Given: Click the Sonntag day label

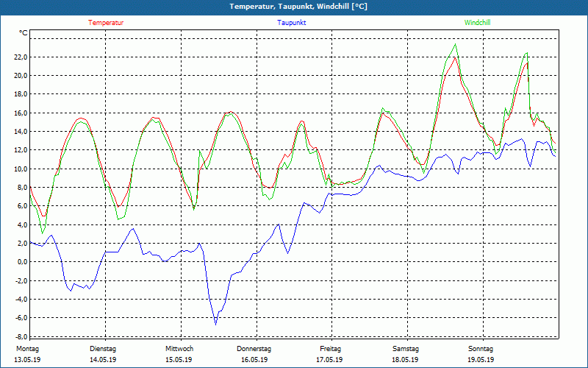Looking at the screenshot, I should 481,349.
